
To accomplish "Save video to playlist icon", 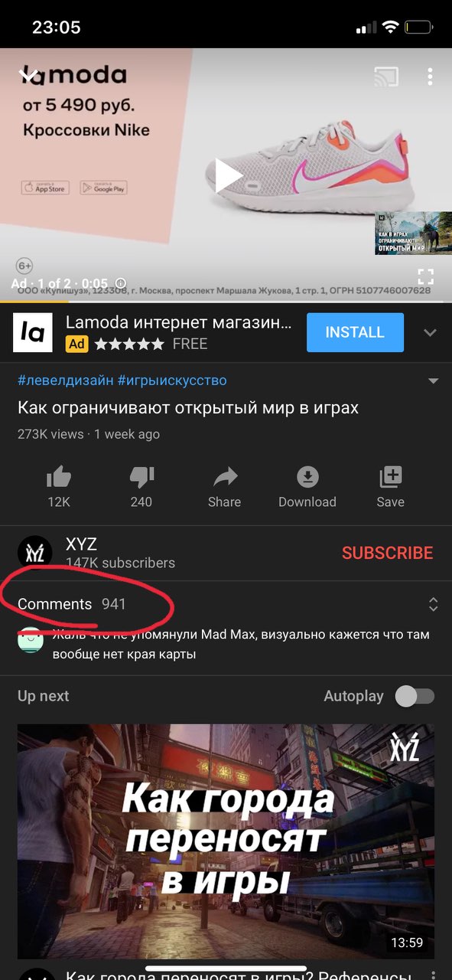I will tap(390, 478).
